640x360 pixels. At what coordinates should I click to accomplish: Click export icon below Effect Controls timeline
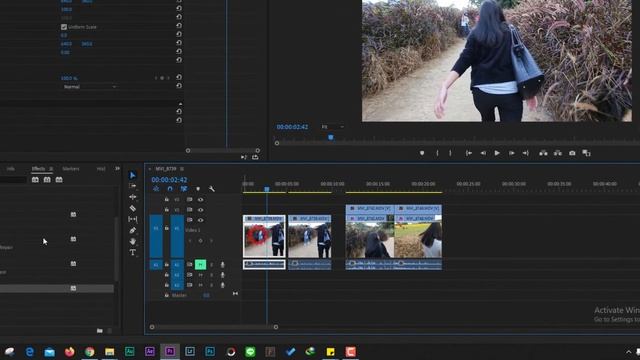point(255,157)
